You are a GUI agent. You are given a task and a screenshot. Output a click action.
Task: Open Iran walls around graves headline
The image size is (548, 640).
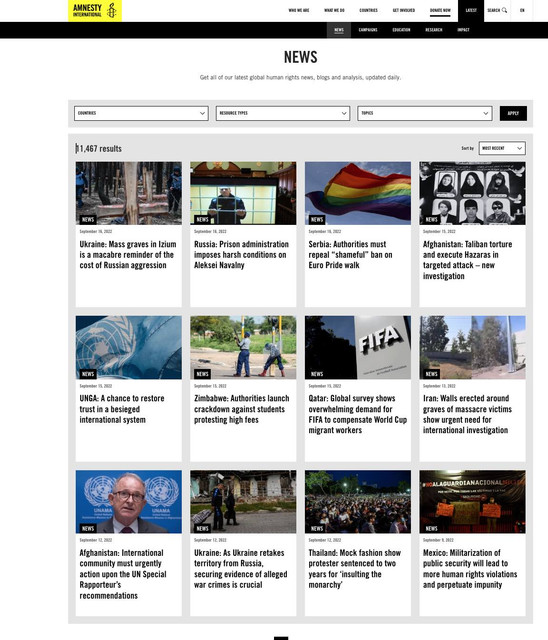pos(467,414)
